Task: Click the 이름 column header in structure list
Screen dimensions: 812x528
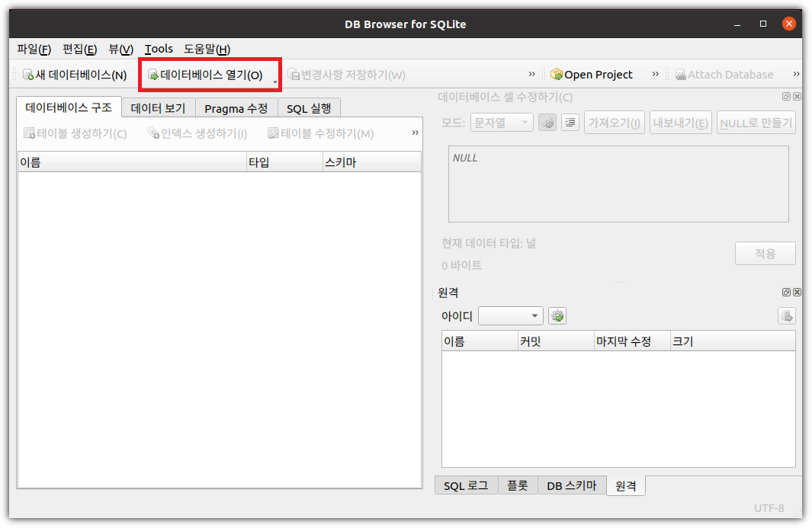Action: coord(132,162)
